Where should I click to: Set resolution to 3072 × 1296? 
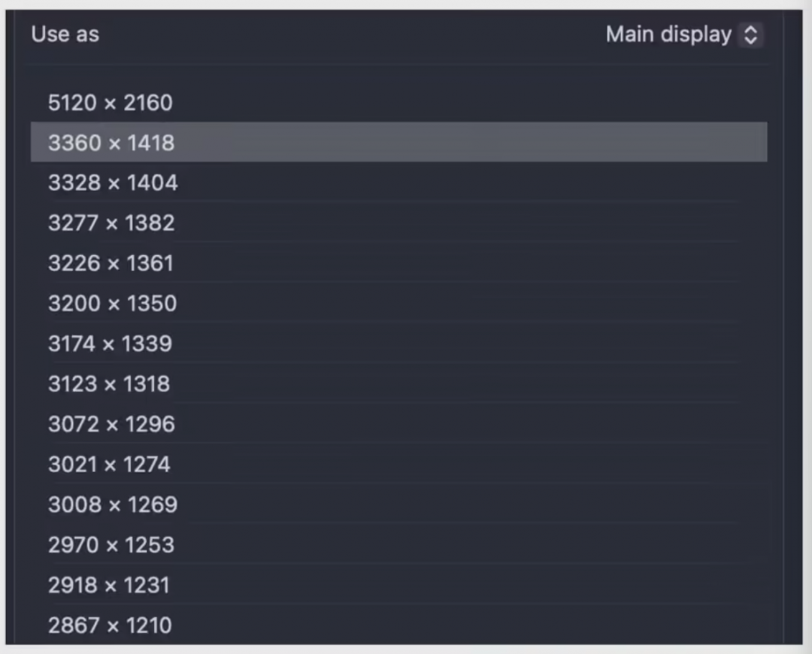click(x=111, y=424)
